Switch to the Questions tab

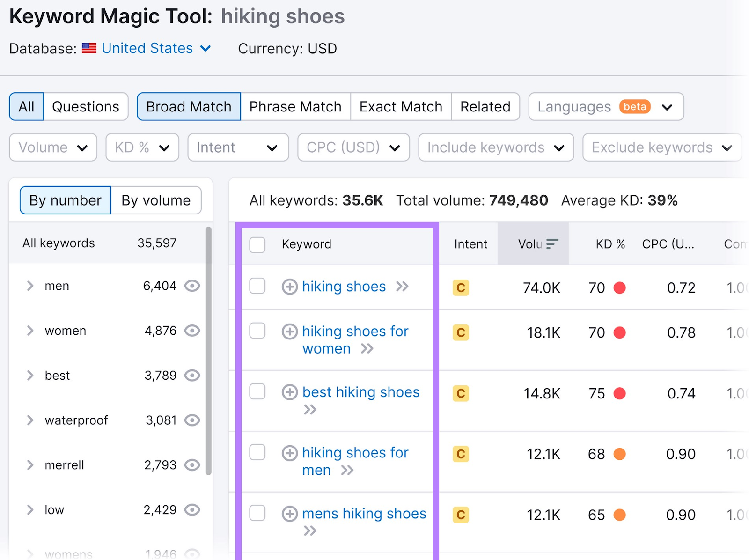click(86, 106)
